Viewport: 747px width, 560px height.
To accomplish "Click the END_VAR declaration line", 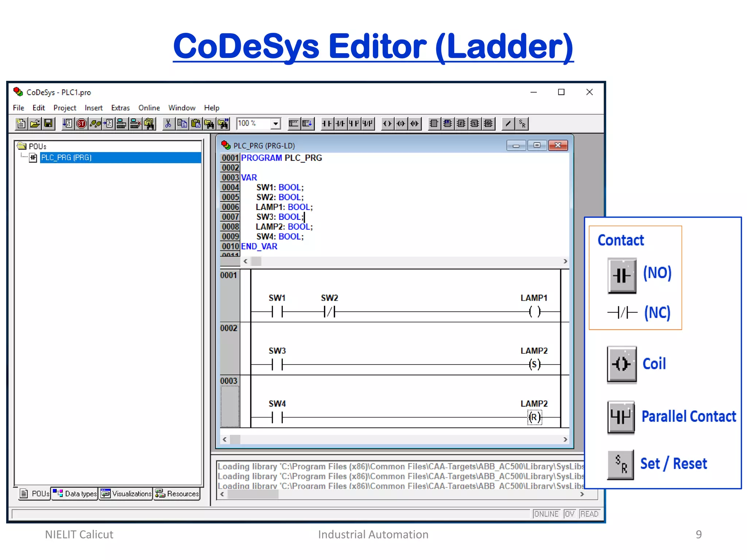I will pos(259,246).
